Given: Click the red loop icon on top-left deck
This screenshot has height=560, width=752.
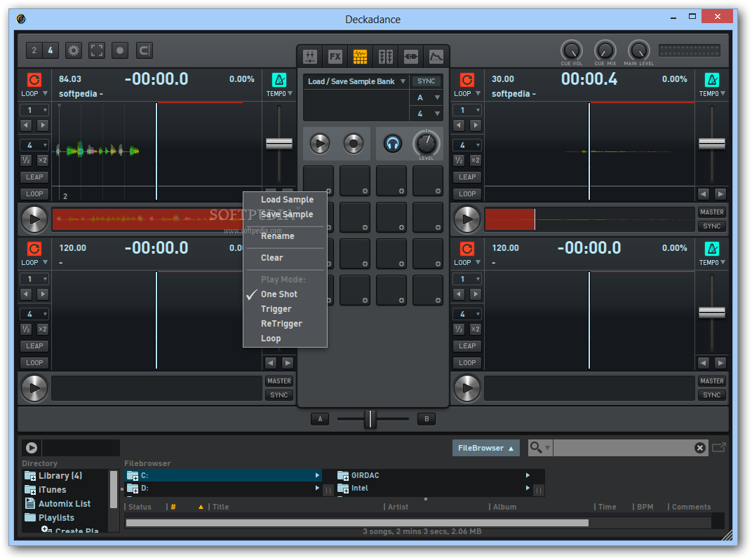Looking at the screenshot, I should [x=34, y=79].
